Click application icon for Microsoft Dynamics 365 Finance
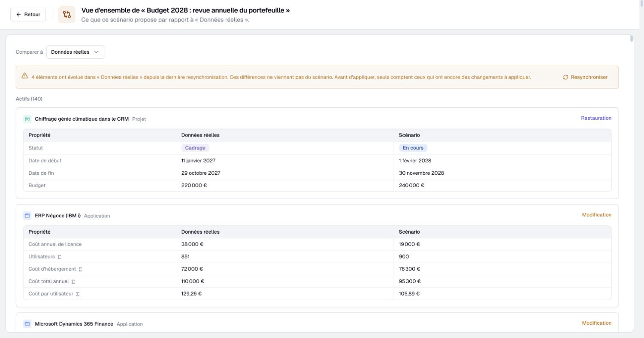The height and width of the screenshot is (338, 644). coord(27,324)
